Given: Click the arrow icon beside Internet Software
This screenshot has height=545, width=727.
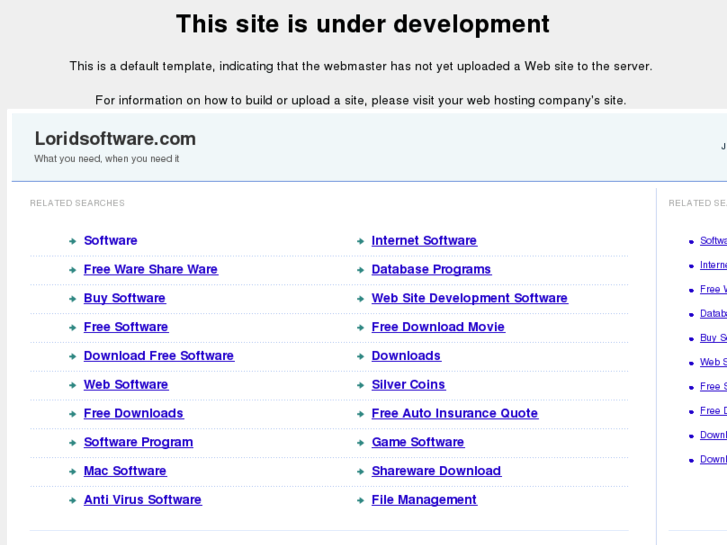Looking at the screenshot, I should pyautogui.click(x=360, y=241).
